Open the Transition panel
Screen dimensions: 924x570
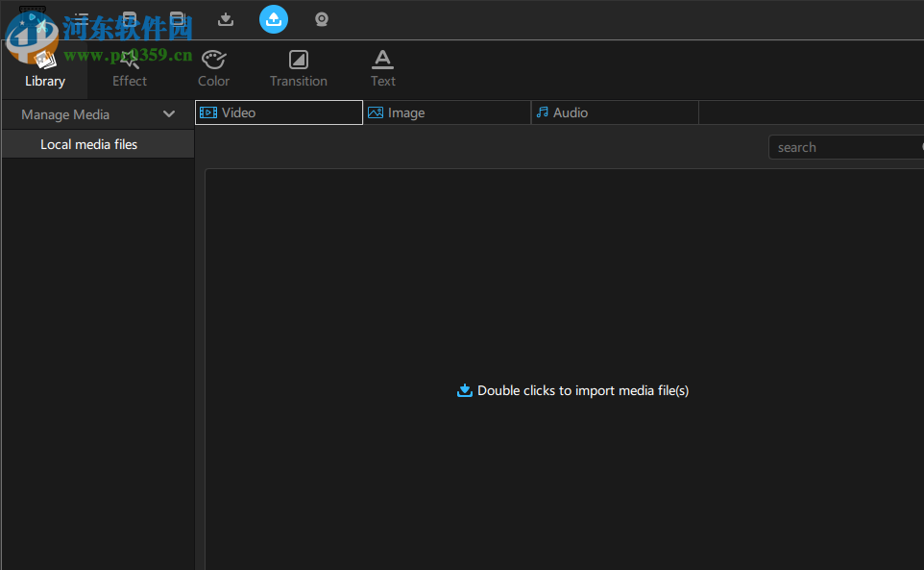298,68
